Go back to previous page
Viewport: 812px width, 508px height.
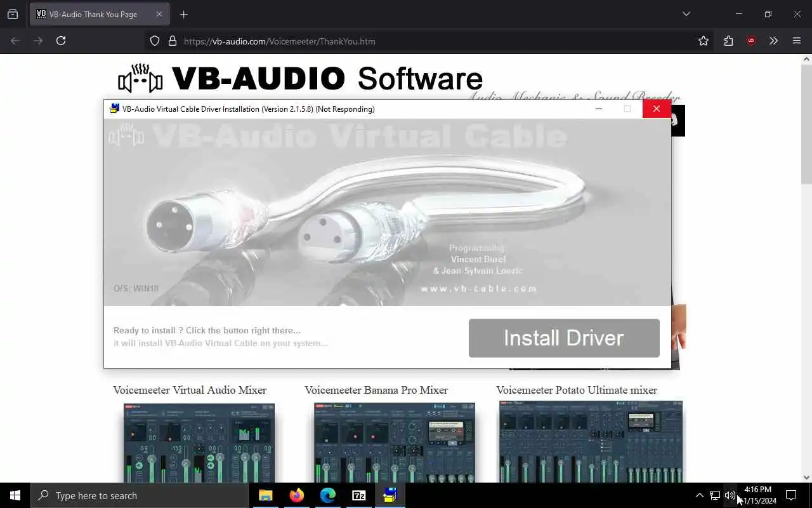(x=15, y=41)
